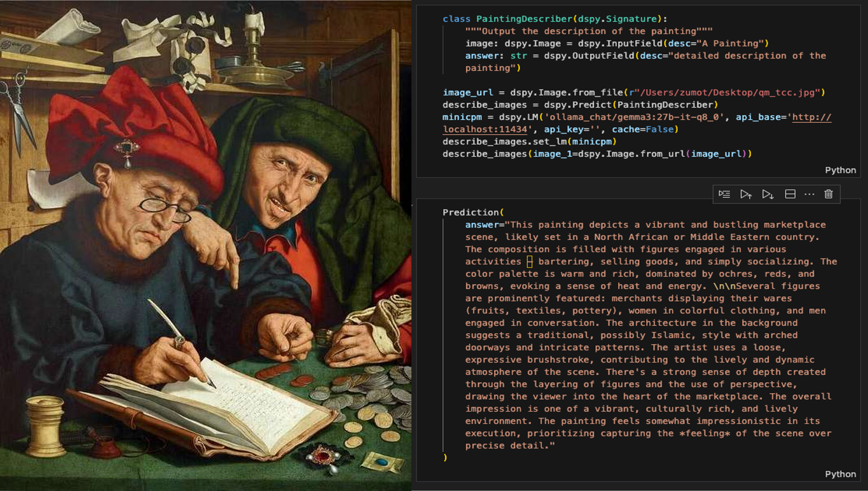Click the Prediction( output header text

click(473, 213)
